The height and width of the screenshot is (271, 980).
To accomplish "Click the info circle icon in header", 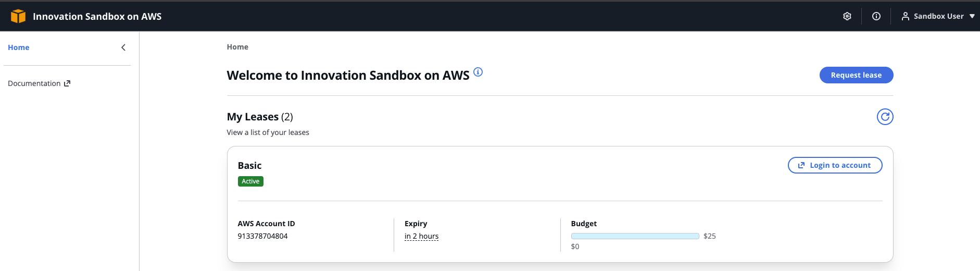I will [876, 16].
